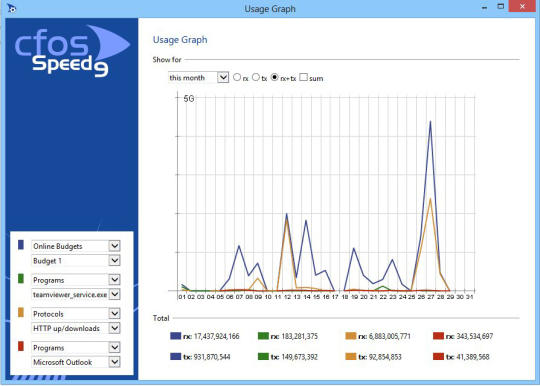Minimize the Usage Graph window
Viewport: 540px width, 386px height.
pos(484,7)
